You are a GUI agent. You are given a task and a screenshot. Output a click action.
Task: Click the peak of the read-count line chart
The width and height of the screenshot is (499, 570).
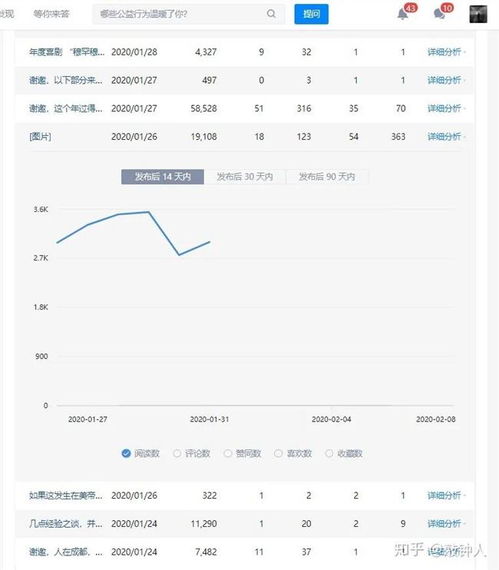[149, 212]
